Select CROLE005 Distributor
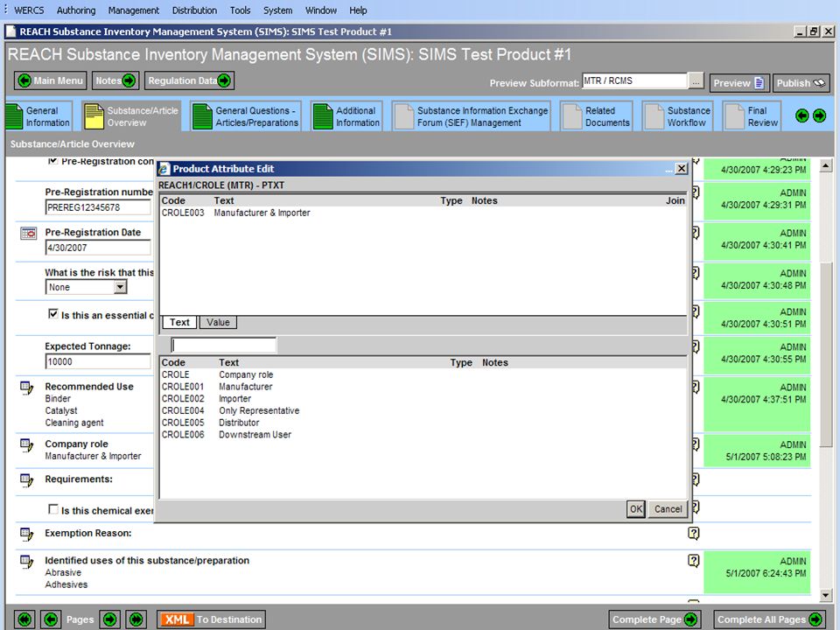Viewport: 840px width, 630px height. tap(423, 423)
